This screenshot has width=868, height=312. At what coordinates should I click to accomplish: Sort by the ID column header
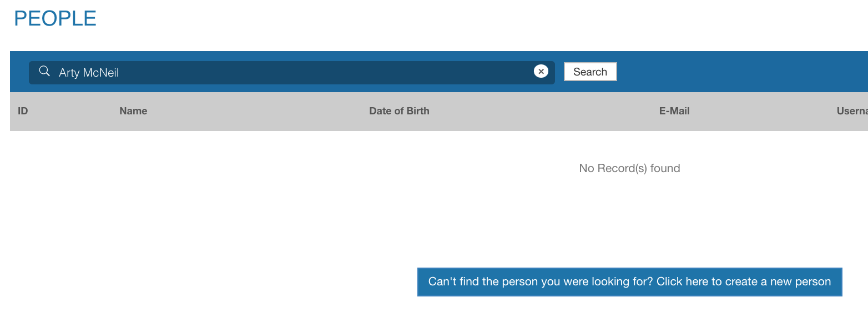pos(23,111)
